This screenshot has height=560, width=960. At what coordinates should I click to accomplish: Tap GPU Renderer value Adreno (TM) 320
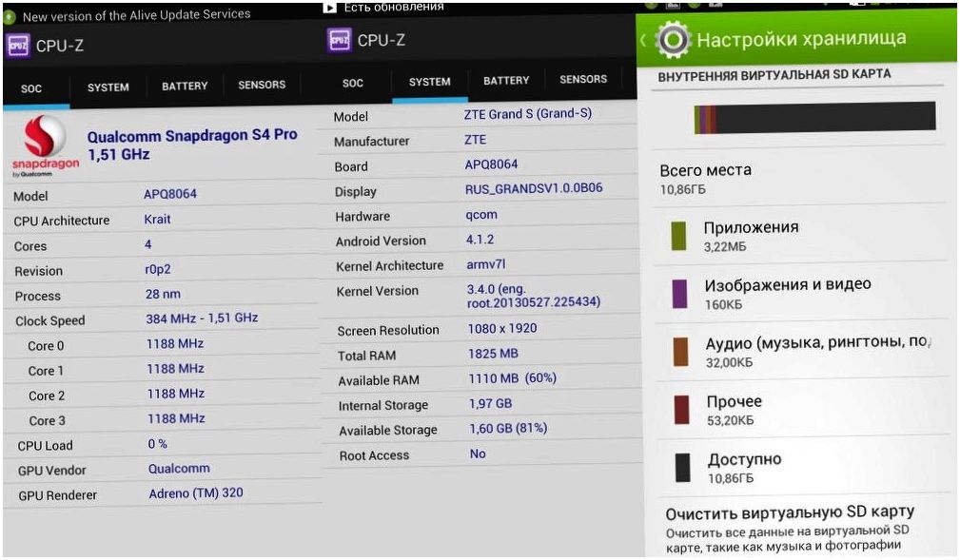(x=196, y=493)
